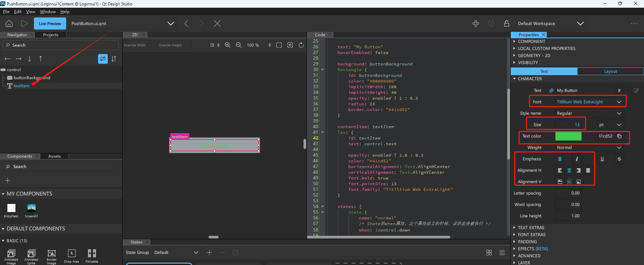The height and width of the screenshot is (265, 644).
Task: Set vertical alignment to top
Action: tap(560, 182)
